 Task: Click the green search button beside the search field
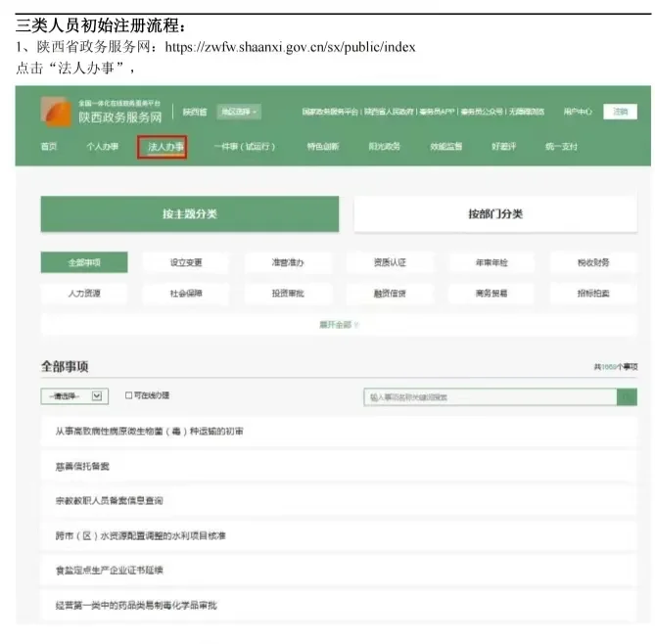(x=627, y=396)
